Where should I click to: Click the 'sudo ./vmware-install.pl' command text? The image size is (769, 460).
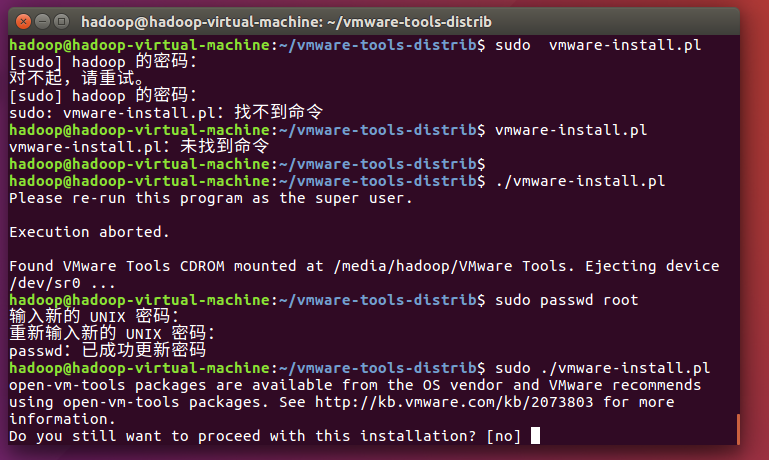pos(602,368)
